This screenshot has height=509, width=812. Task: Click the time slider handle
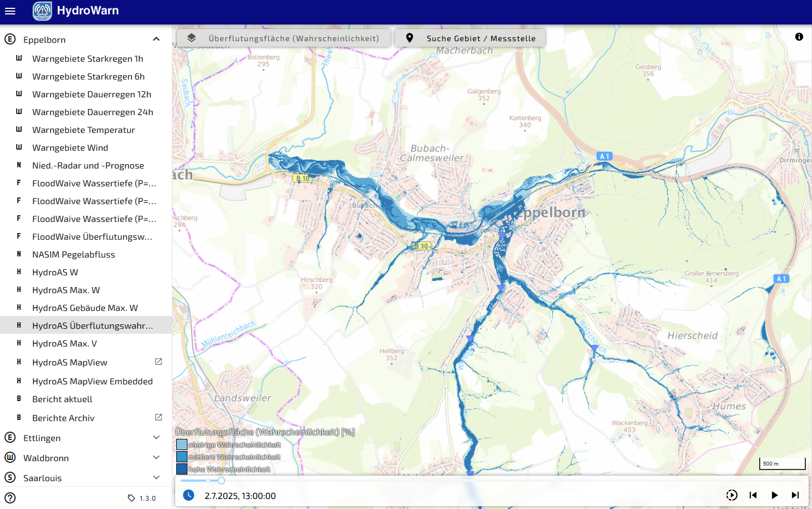pyautogui.click(x=221, y=481)
